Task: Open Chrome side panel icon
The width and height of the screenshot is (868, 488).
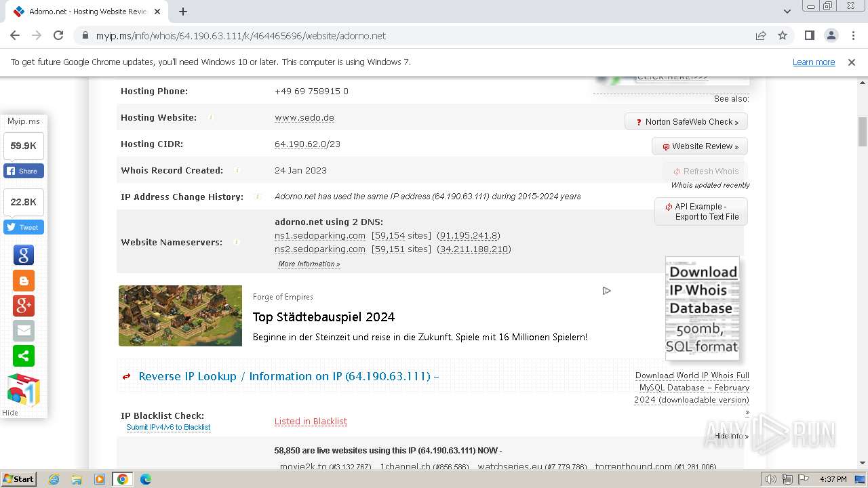Action: pos(810,35)
